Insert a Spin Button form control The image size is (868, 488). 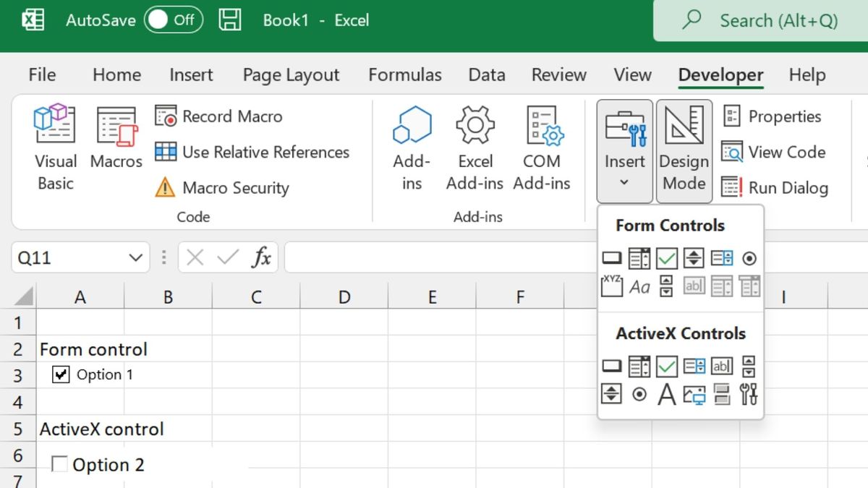(693, 258)
